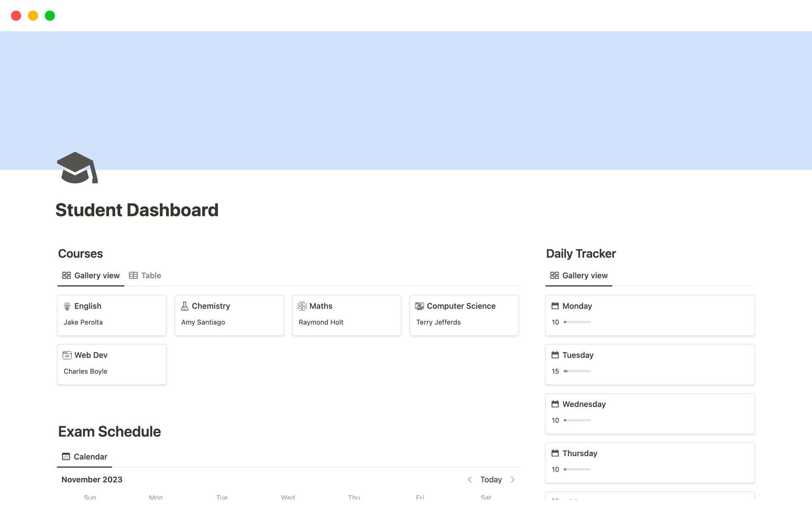812x508 pixels.
Task: Click the Exam Schedule calendar icon
Action: [66, 456]
